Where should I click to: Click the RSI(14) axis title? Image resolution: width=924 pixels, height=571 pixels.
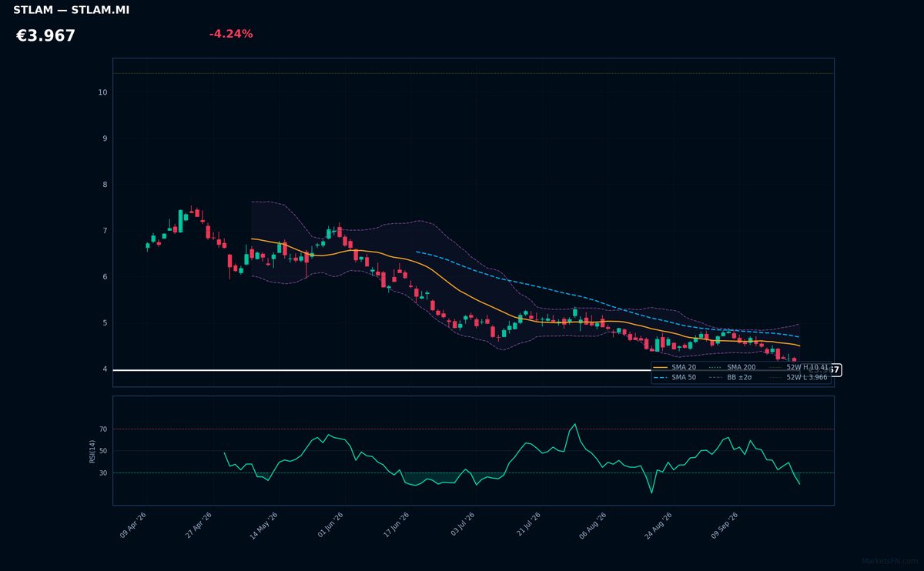click(92, 451)
